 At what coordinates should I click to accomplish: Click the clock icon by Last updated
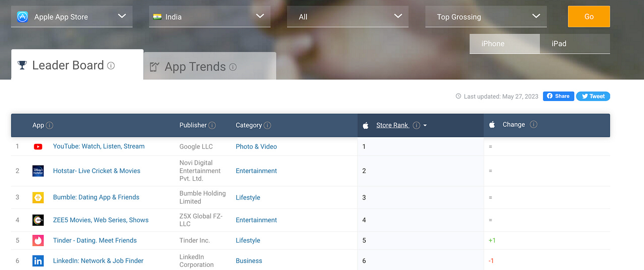click(458, 96)
